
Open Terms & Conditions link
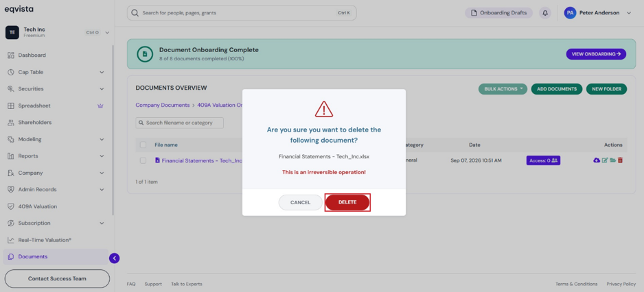pyautogui.click(x=576, y=284)
